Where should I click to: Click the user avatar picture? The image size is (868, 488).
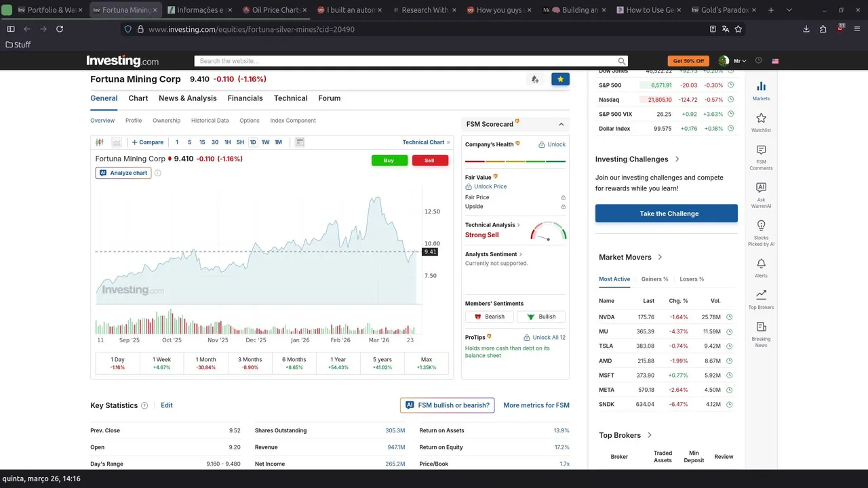[x=724, y=60]
